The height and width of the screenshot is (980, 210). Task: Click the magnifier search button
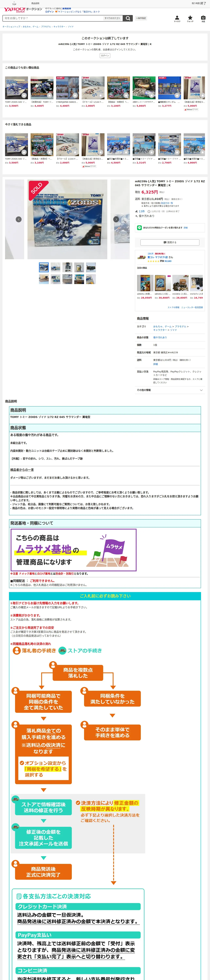(128, 18)
